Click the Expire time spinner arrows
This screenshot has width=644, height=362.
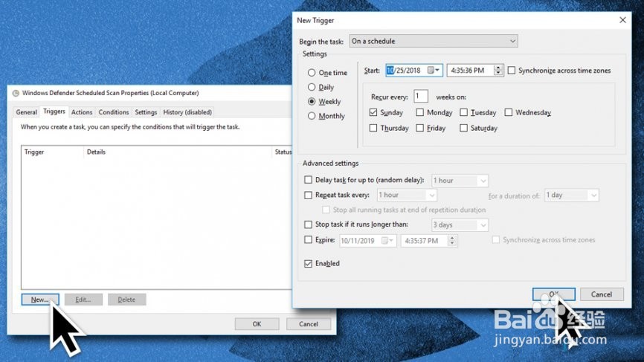point(452,241)
